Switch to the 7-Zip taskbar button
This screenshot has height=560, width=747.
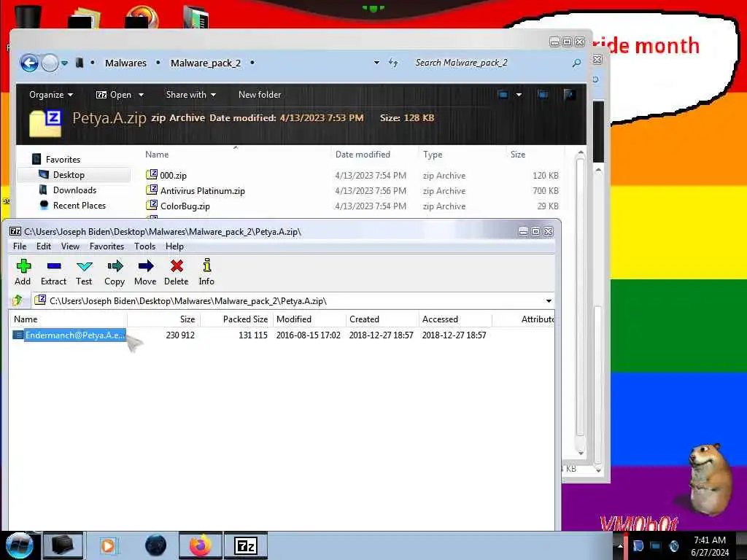pyautogui.click(x=246, y=545)
